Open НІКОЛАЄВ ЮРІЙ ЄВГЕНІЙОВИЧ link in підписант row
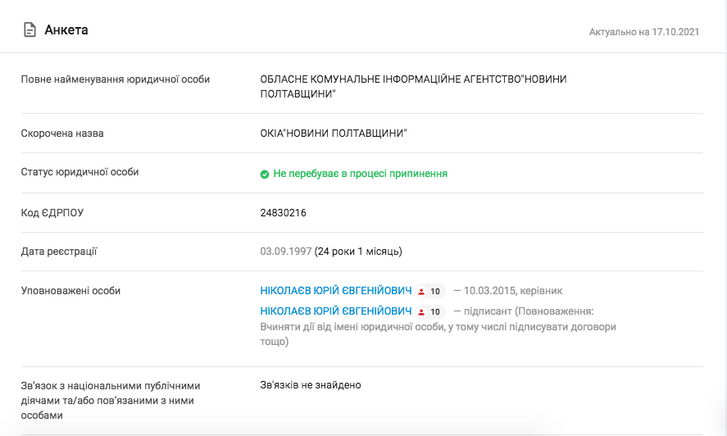The height and width of the screenshot is (436, 727). coord(336,311)
